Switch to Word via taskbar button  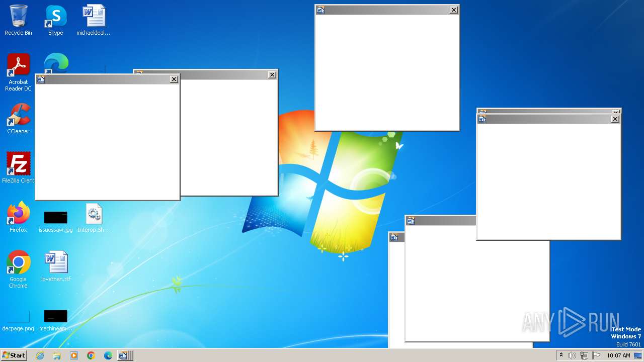click(x=124, y=355)
